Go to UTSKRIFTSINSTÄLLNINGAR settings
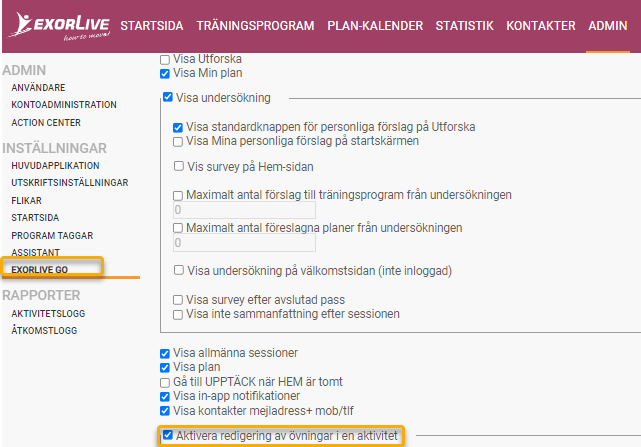Viewport: 641px width, 447px height. click(70, 183)
